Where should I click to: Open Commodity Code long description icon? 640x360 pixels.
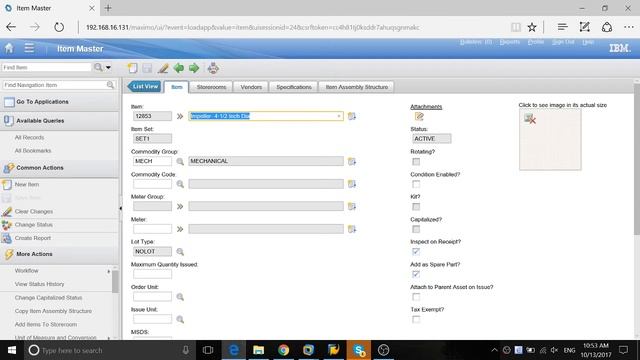351,184
